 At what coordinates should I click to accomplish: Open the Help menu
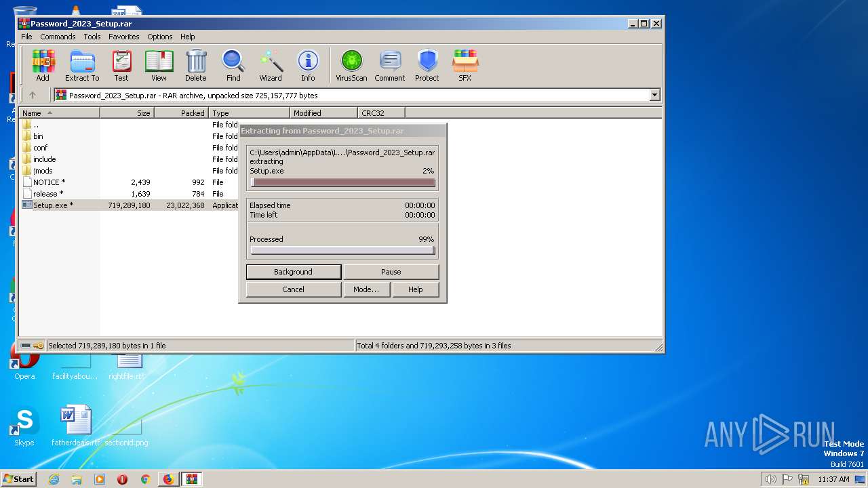click(188, 37)
